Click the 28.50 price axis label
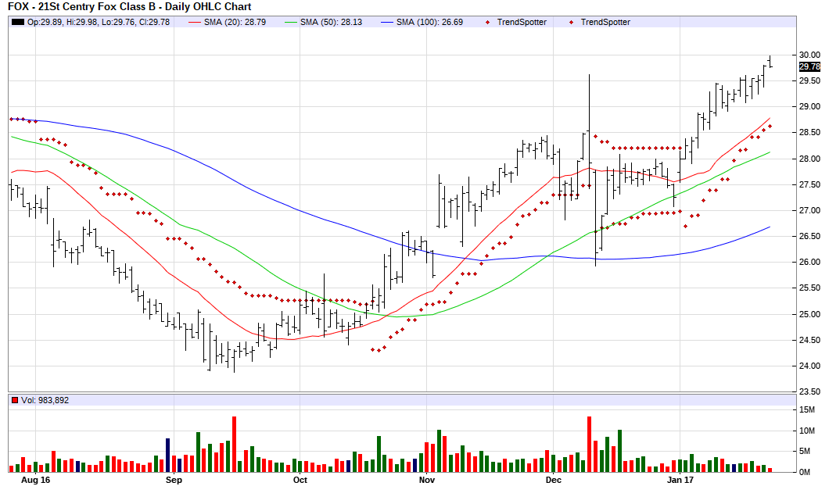 809,133
